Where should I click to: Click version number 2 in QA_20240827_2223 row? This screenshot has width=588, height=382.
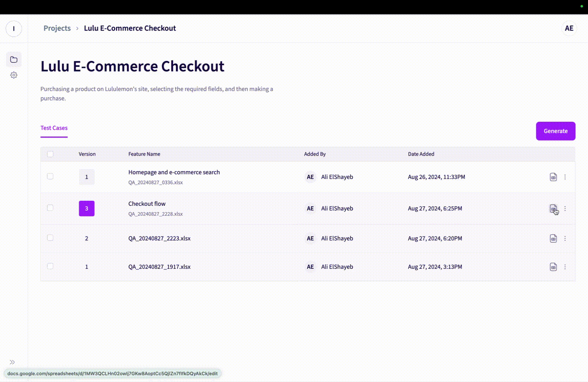[87, 238]
